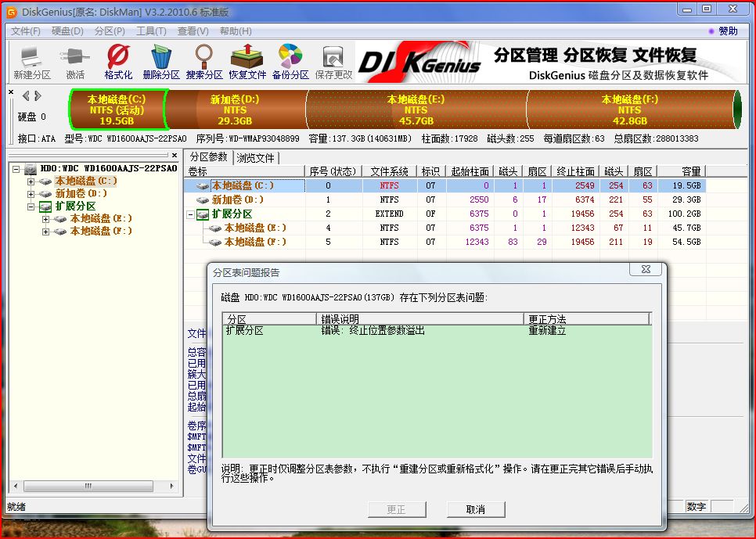This screenshot has height=539, width=756.
Task: Switch to the 分区参数 tab
Action: [x=208, y=157]
